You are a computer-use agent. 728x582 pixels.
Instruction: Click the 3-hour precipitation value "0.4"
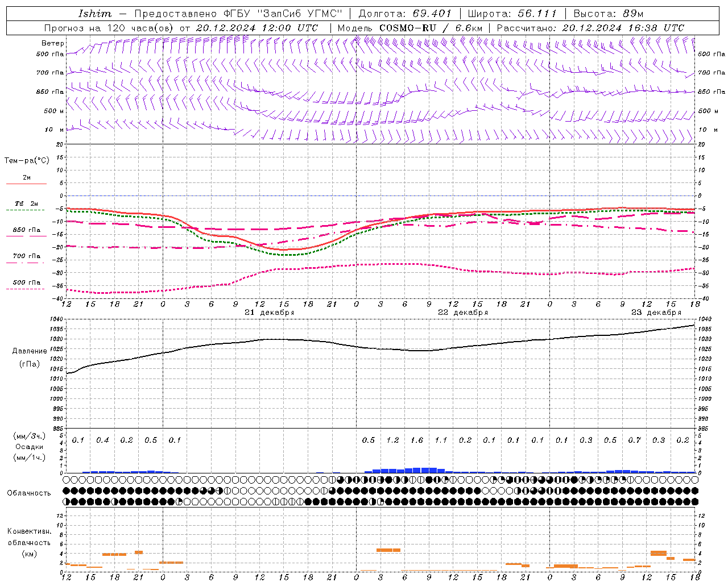[102, 440]
